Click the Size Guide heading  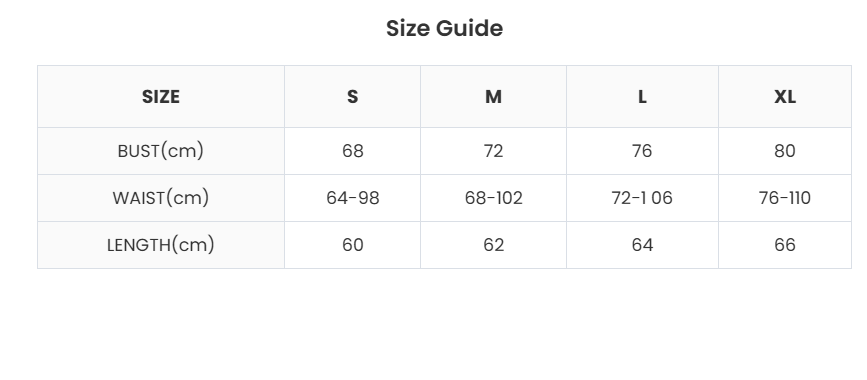(x=444, y=28)
